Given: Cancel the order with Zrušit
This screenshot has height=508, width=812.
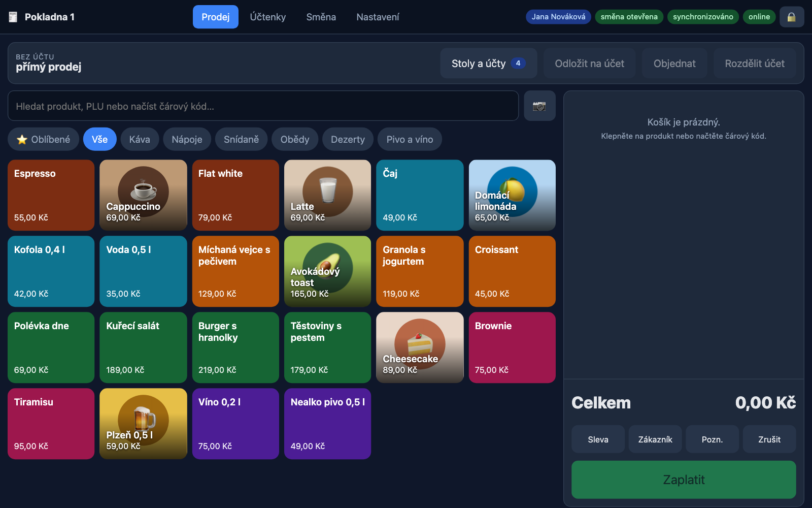Looking at the screenshot, I should tap(769, 439).
